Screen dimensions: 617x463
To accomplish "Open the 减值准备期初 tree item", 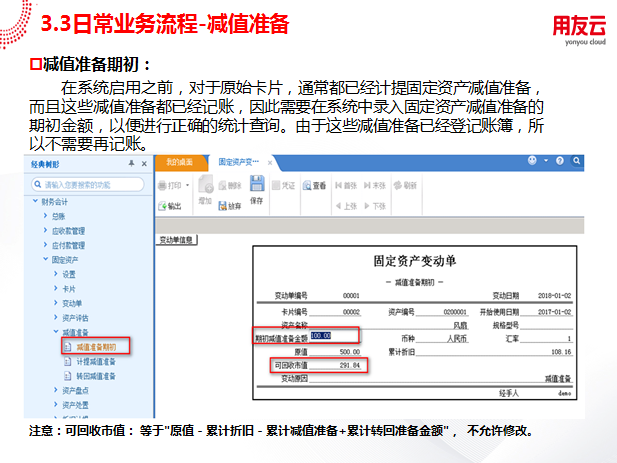I will click(x=96, y=347).
